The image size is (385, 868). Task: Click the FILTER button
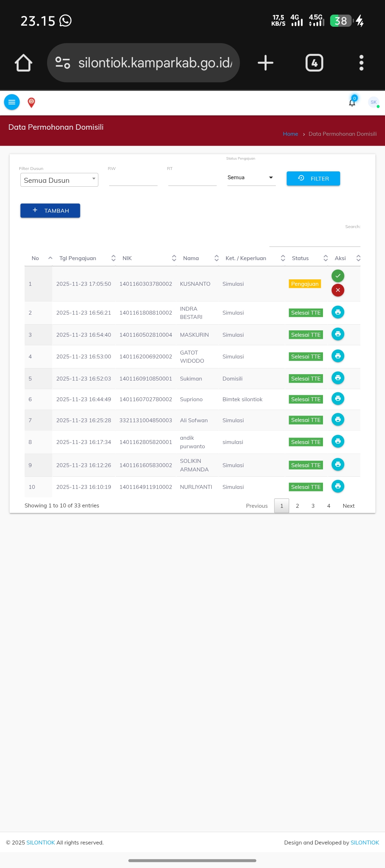pos(313,179)
